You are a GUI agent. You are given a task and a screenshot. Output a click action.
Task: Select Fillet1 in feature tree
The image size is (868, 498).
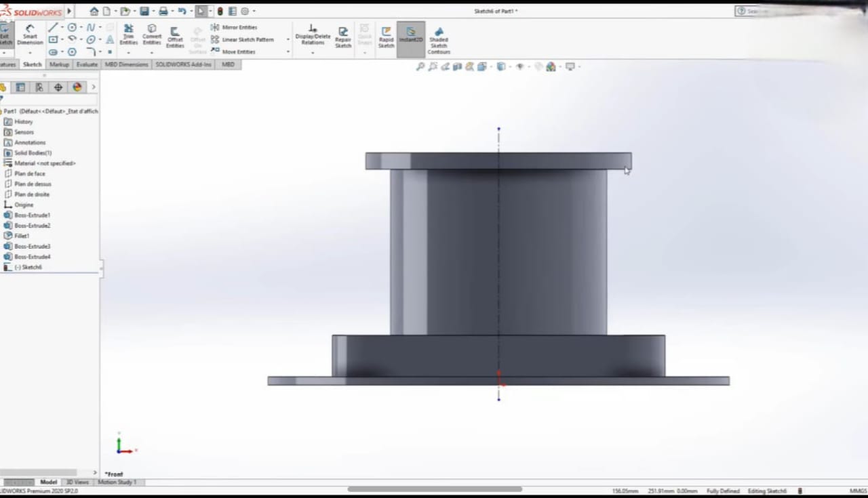(17, 236)
